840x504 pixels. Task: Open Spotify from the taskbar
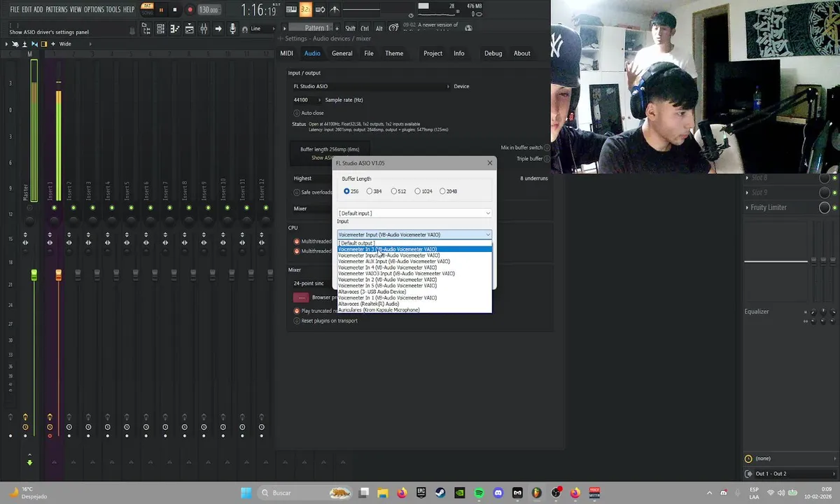(479, 493)
